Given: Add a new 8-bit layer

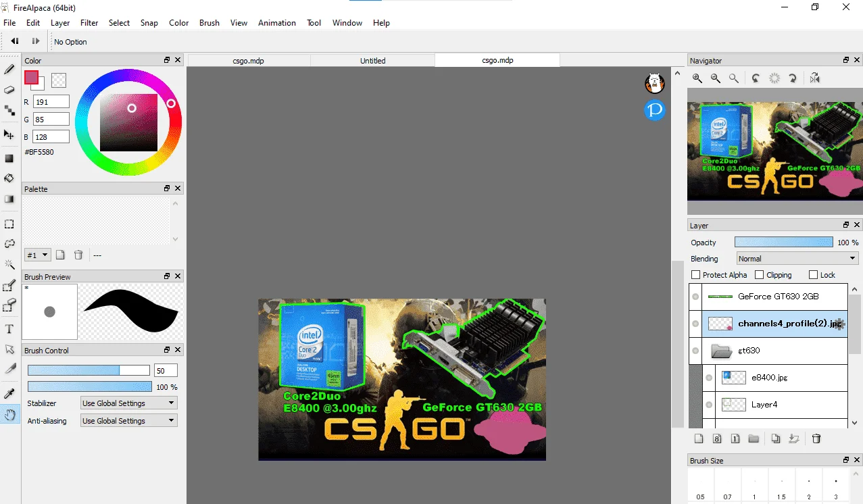Looking at the screenshot, I should pos(717,439).
